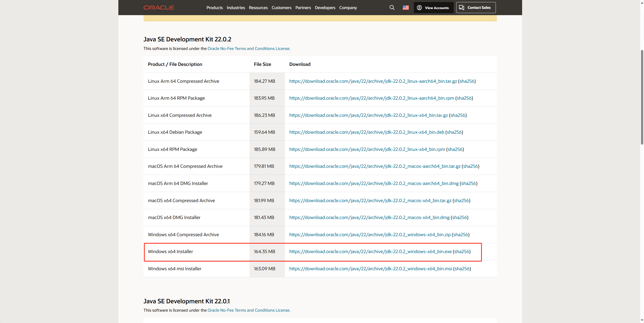The image size is (644, 323).
Task: Open the Products menu
Action: [214, 8]
